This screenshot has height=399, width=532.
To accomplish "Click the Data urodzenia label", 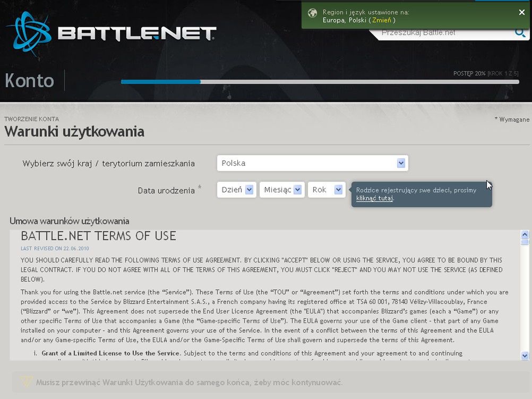I will pos(166,190).
